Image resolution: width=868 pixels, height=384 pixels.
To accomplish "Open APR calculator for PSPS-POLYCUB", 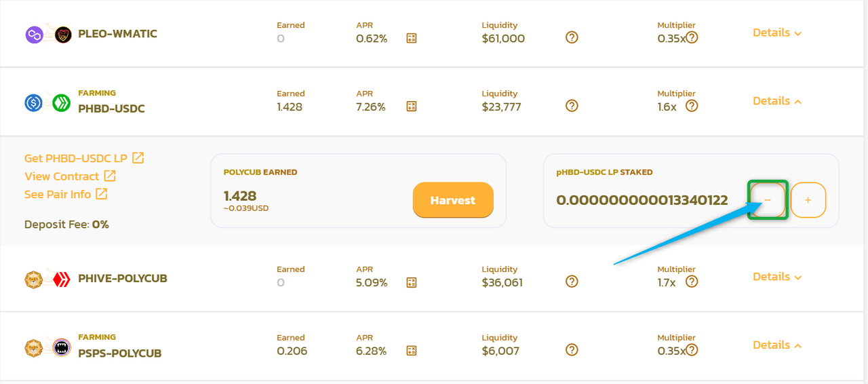I will (411, 351).
